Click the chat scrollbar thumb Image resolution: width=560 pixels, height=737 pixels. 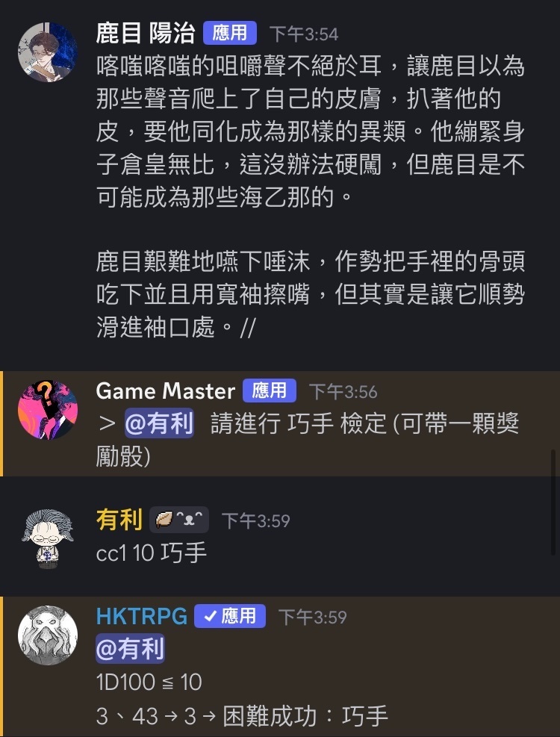[x=553, y=503]
